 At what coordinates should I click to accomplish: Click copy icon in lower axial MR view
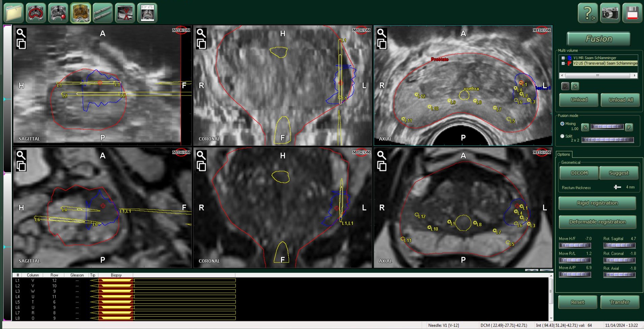pyautogui.click(x=382, y=166)
